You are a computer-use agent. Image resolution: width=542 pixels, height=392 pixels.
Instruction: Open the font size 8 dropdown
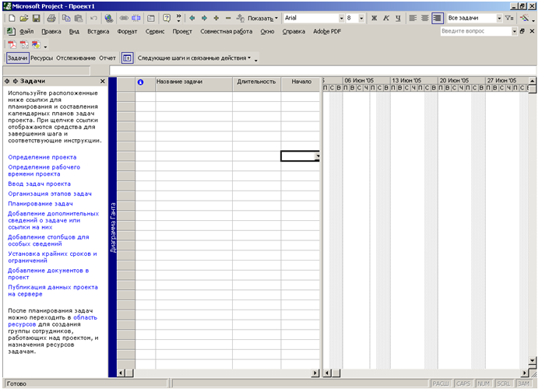pyautogui.click(x=361, y=19)
